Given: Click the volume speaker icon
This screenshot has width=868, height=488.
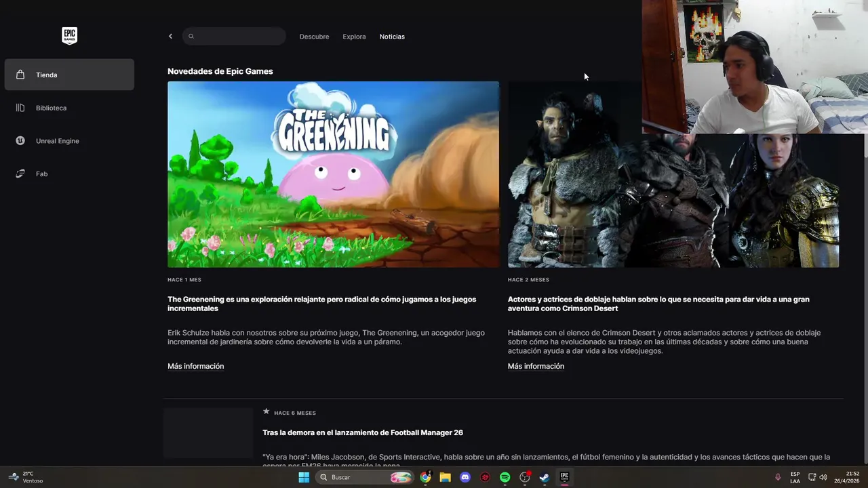Looking at the screenshot, I should point(823,477).
